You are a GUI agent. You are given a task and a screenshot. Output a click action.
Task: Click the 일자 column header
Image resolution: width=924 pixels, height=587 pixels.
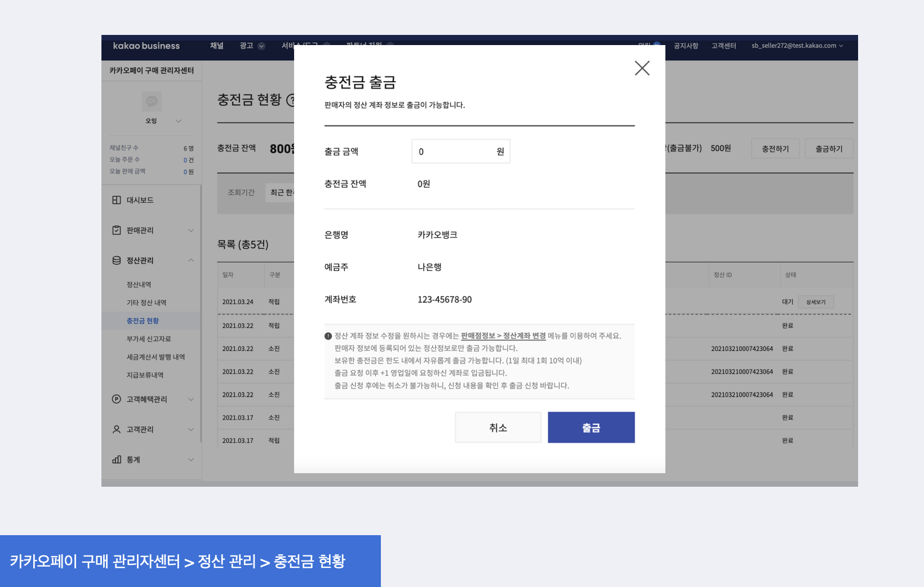coord(228,275)
